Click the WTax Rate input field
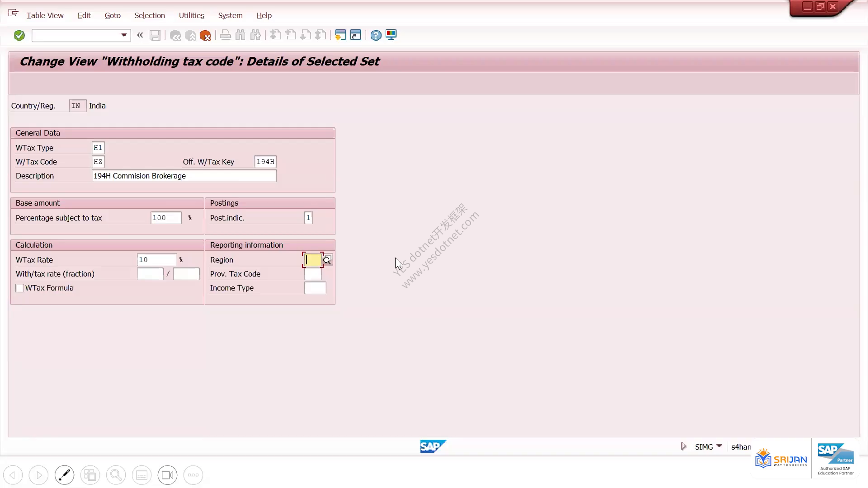 click(157, 260)
